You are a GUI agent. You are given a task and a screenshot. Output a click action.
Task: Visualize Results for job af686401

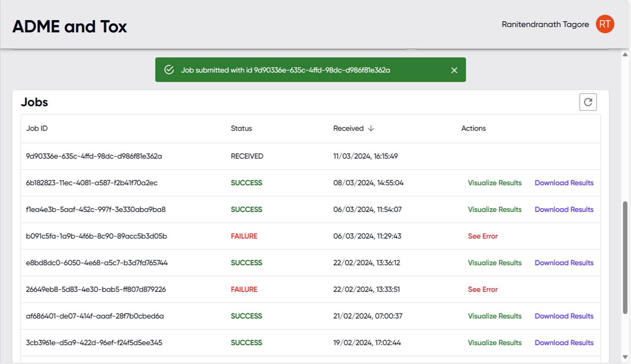(495, 316)
